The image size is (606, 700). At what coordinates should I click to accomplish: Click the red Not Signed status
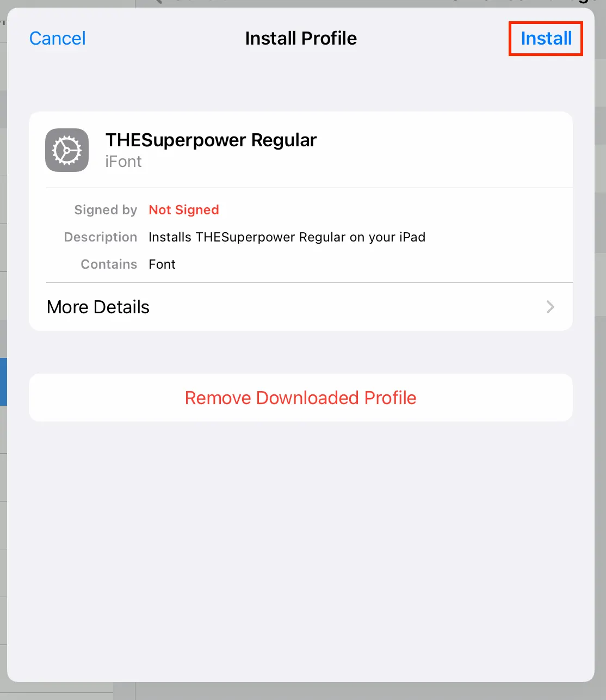click(x=184, y=210)
